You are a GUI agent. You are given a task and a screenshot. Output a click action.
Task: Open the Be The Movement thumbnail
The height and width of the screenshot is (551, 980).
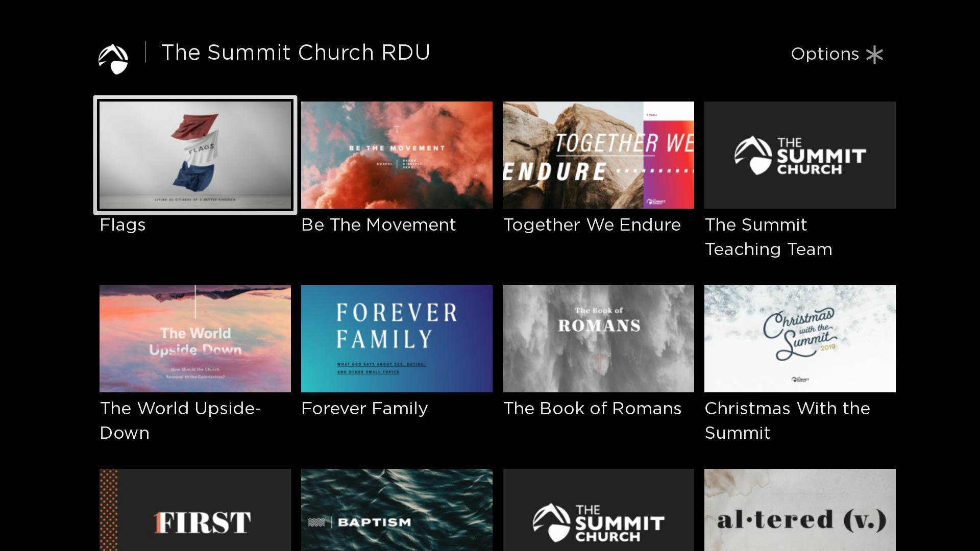pos(397,155)
